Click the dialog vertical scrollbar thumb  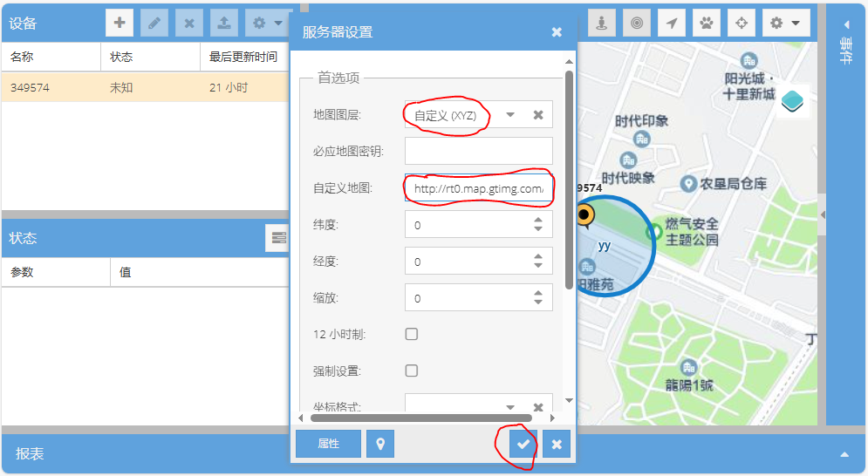(x=569, y=180)
